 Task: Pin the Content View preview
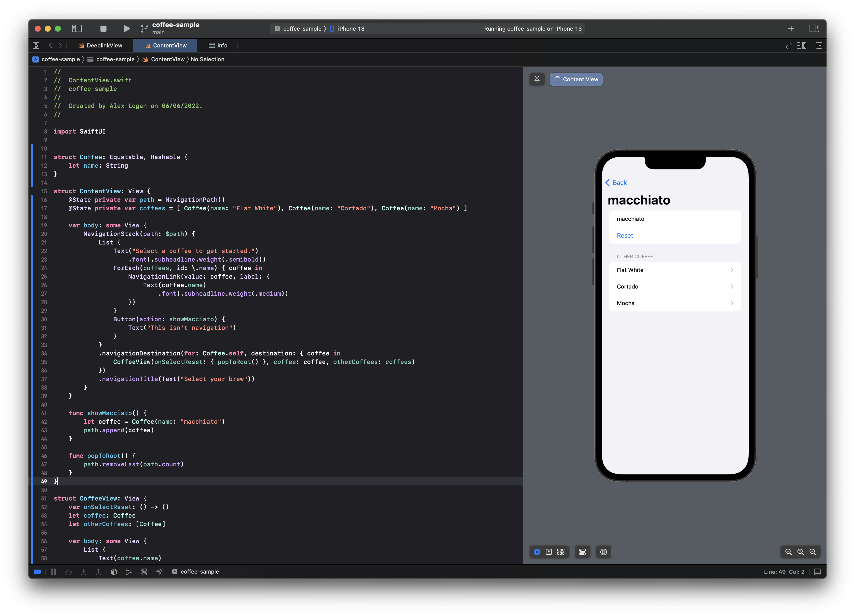click(537, 79)
